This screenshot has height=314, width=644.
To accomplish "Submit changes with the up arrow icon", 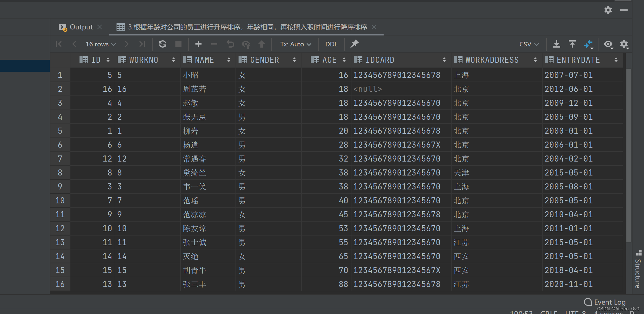I will pyautogui.click(x=262, y=44).
